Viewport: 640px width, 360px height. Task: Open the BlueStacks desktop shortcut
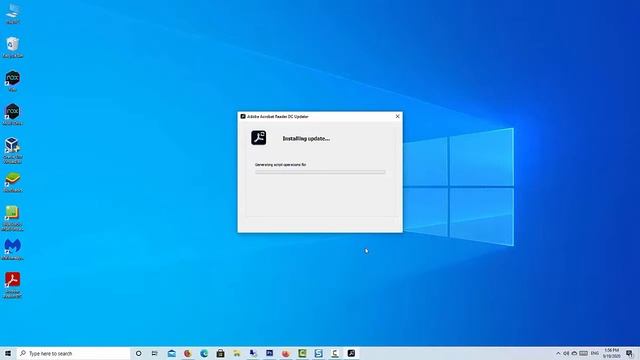click(13, 182)
